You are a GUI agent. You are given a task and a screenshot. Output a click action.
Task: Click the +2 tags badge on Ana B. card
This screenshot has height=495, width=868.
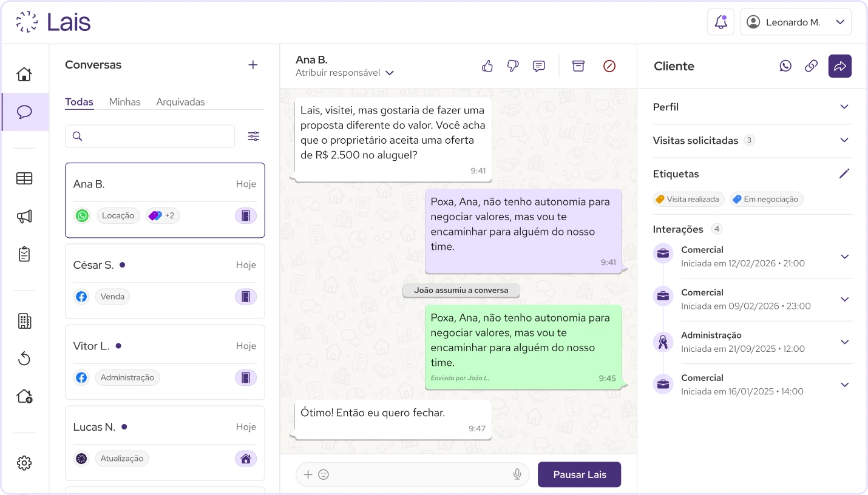coord(163,215)
